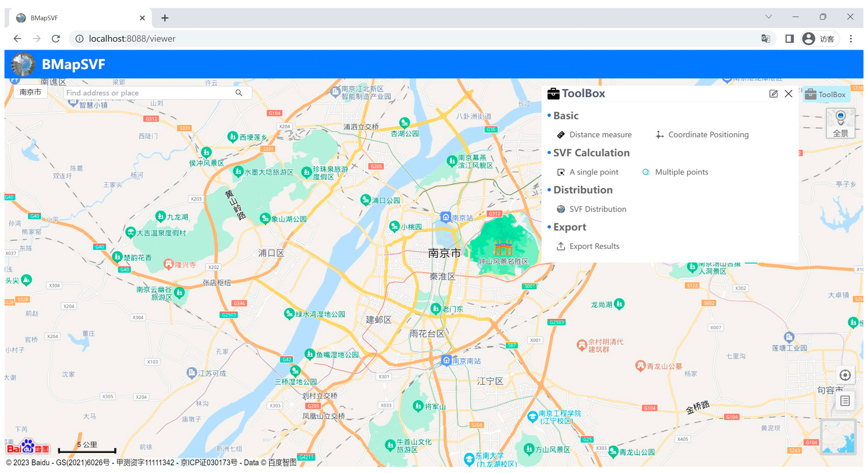Open the 全景 panorama street view control
This screenshot has height=473, width=868.
click(x=840, y=123)
